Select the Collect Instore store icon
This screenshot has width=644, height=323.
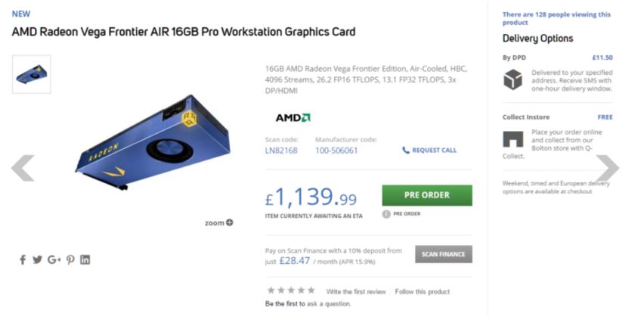513,139
